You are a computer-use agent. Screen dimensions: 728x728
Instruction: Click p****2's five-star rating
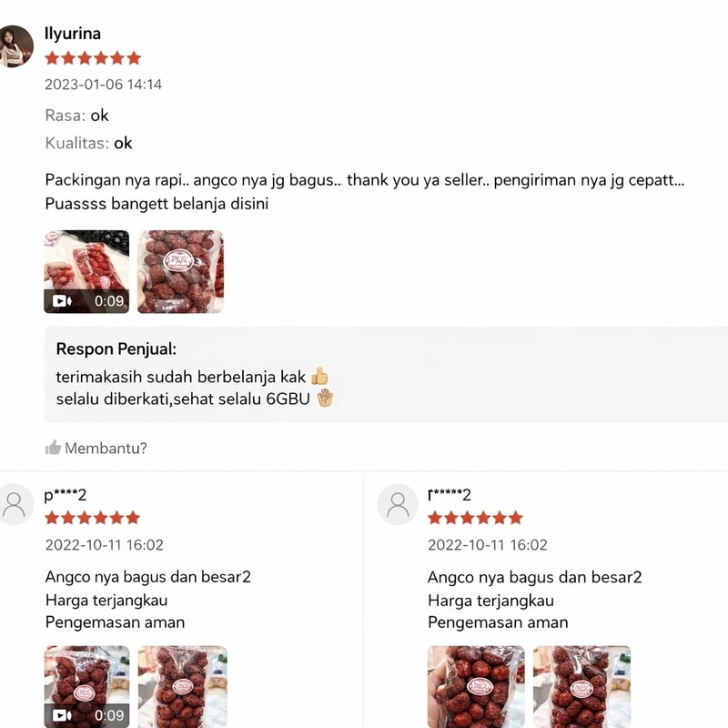point(93,518)
